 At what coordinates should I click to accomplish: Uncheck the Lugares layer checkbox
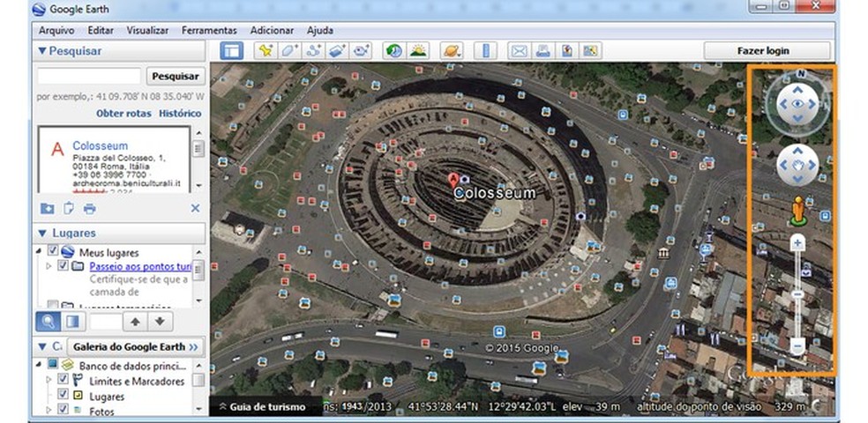point(64,394)
